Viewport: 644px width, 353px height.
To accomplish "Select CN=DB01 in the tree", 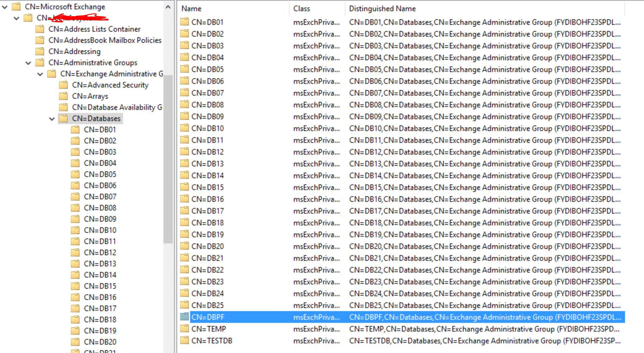I will click(100, 130).
